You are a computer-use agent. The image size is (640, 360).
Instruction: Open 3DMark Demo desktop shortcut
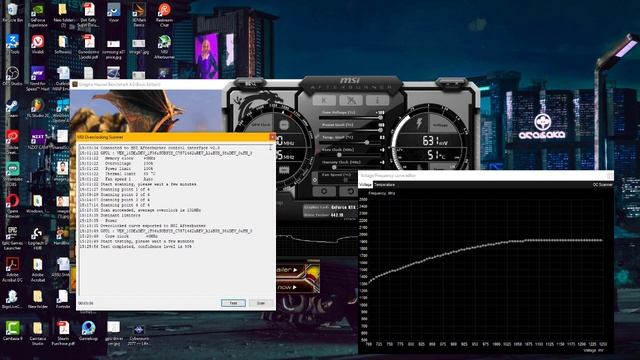pyautogui.click(x=139, y=16)
